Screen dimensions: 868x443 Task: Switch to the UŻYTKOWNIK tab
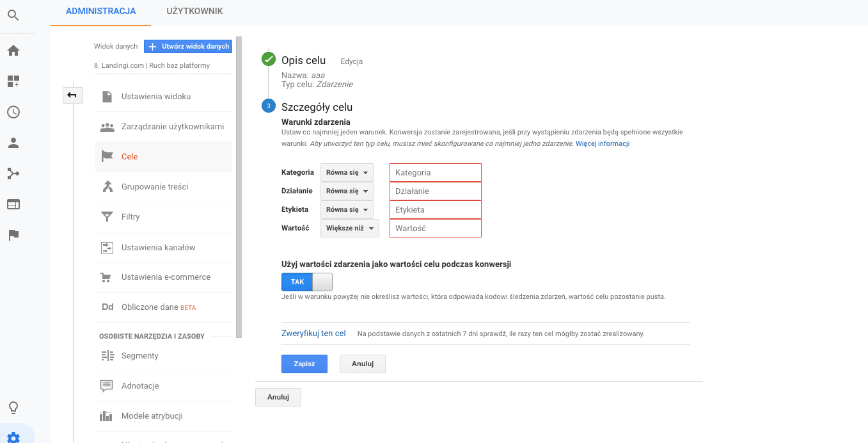194,11
